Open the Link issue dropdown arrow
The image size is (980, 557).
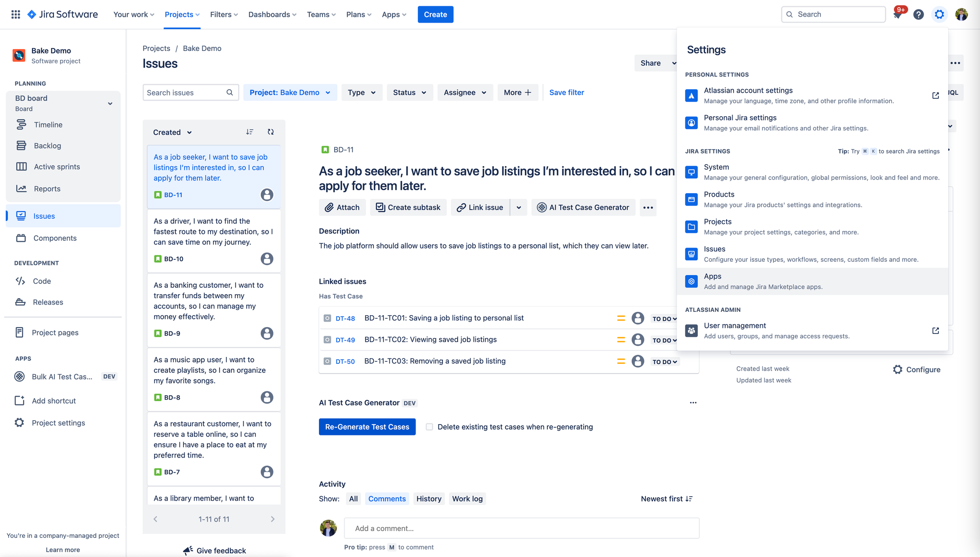pos(518,207)
